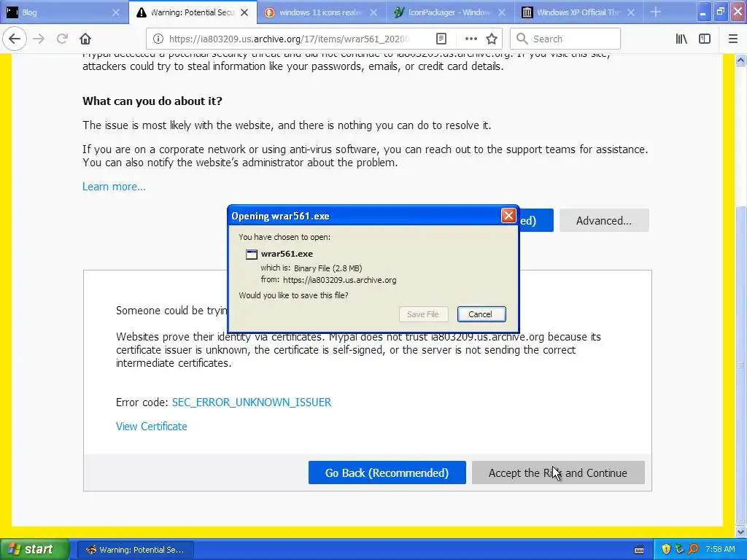
Task: Click the security shield tray icon
Action: (666, 550)
